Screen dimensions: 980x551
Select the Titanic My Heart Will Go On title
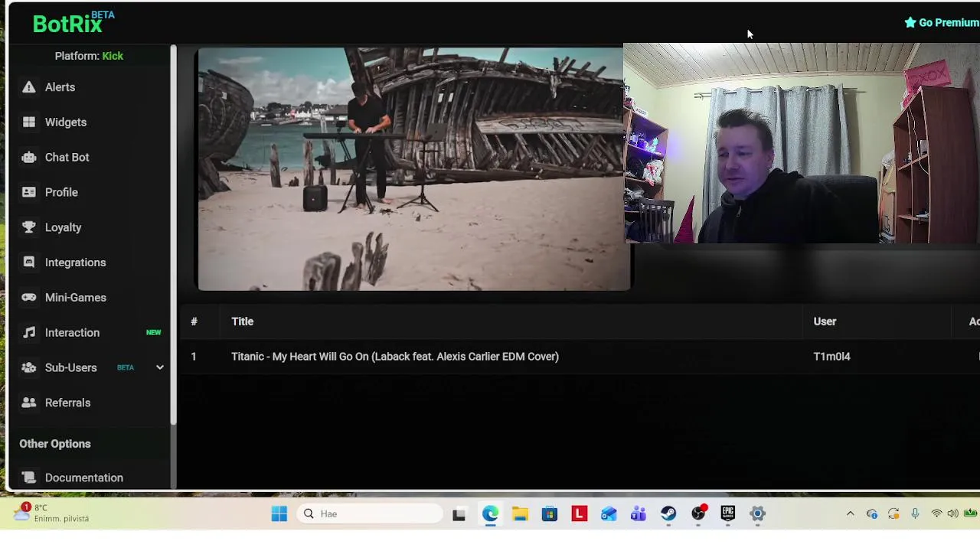pos(395,357)
